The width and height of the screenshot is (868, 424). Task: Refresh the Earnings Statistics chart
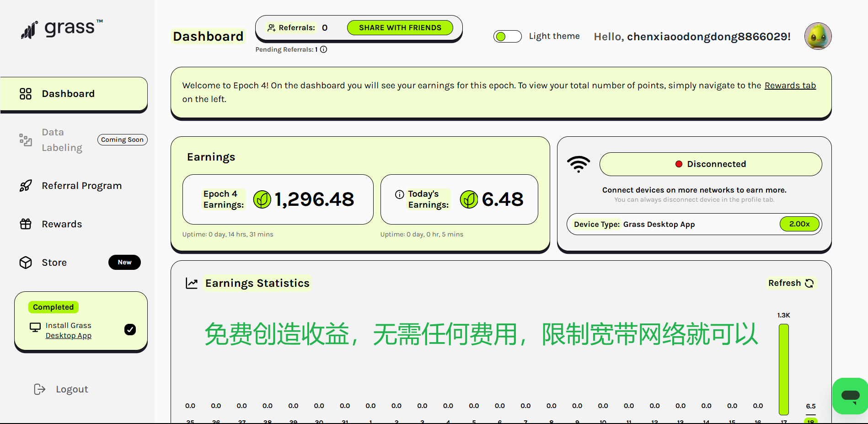[791, 283]
